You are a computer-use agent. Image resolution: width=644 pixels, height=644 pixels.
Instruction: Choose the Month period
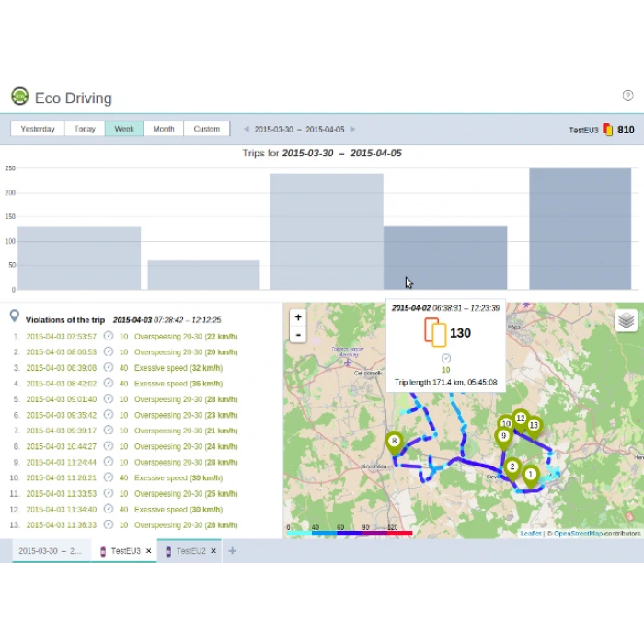coord(164,130)
